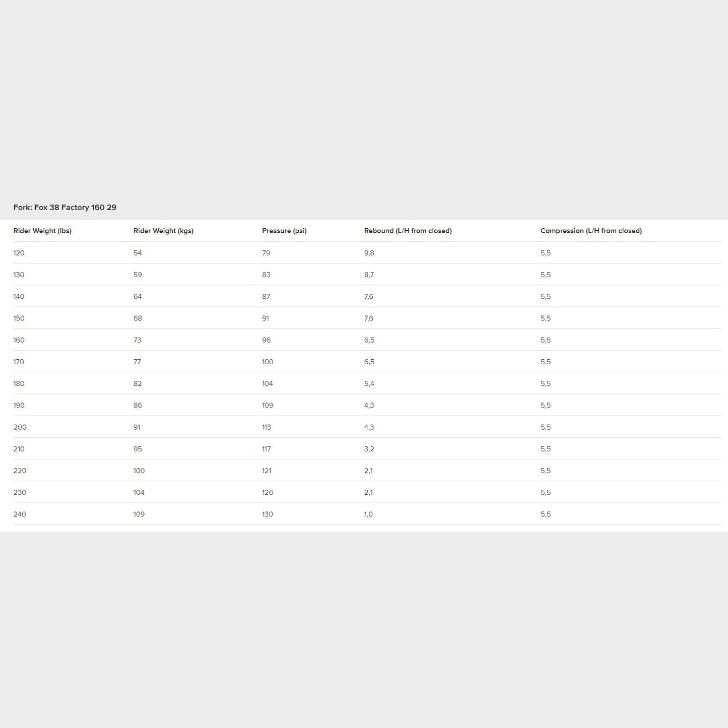Image resolution: width=728 pixels, height=728 pixels.
Task: Click the "Compression (L/H from closed)" header
Action: (591, 231)
